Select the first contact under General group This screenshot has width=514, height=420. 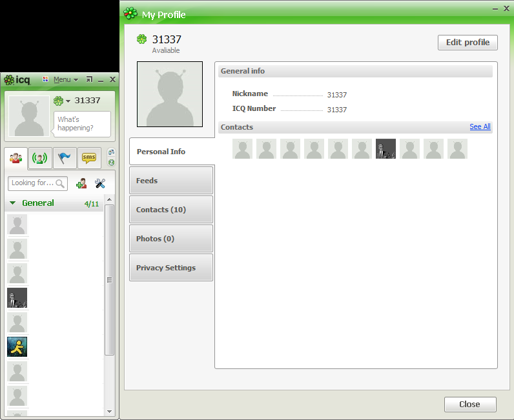(17, 225)
